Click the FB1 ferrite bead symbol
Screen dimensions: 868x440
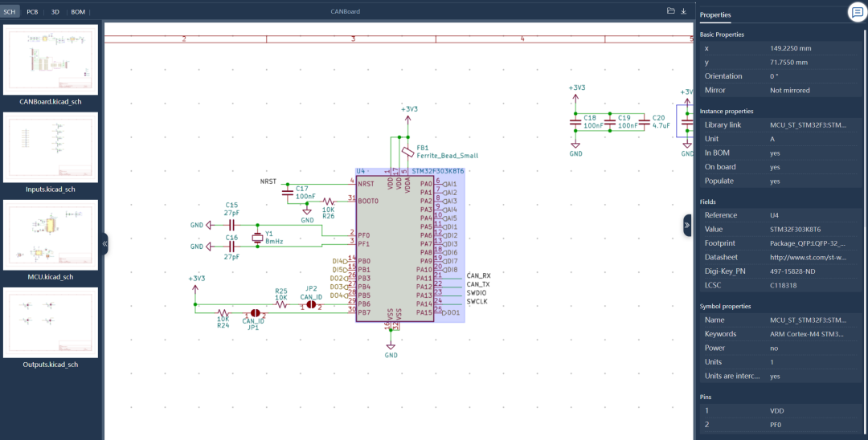408,151
